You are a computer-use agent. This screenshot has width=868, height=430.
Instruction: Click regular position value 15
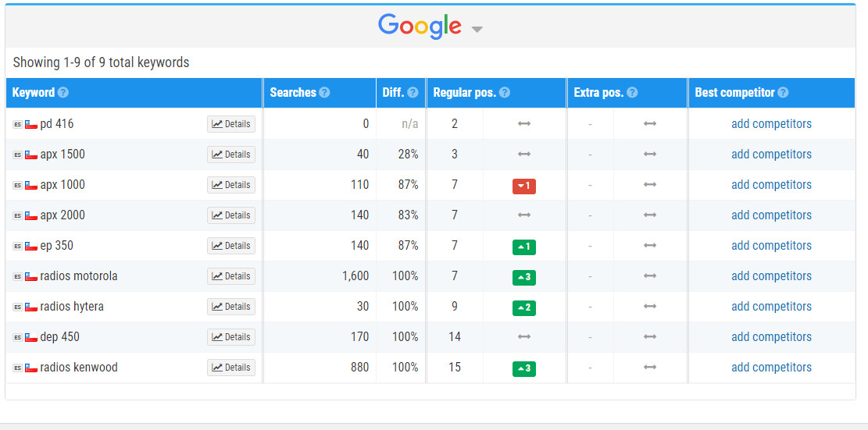[455, 367]
